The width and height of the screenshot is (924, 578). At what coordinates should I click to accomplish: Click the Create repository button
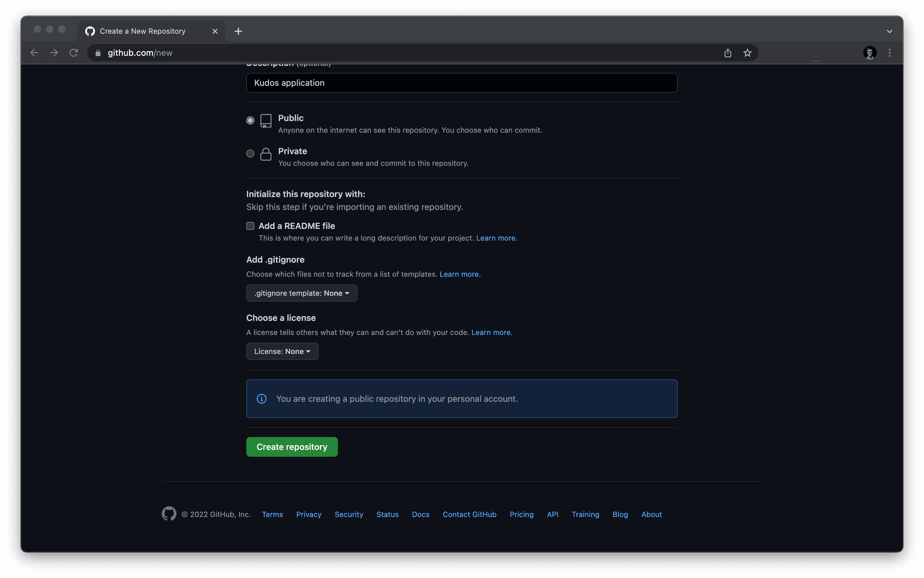(292, 447)
